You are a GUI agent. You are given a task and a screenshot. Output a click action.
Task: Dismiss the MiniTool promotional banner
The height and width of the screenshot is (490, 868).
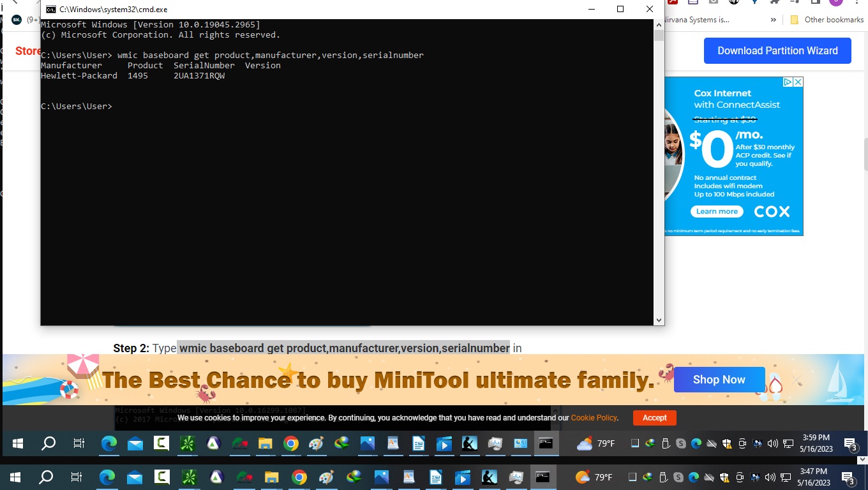pos(797,380)
